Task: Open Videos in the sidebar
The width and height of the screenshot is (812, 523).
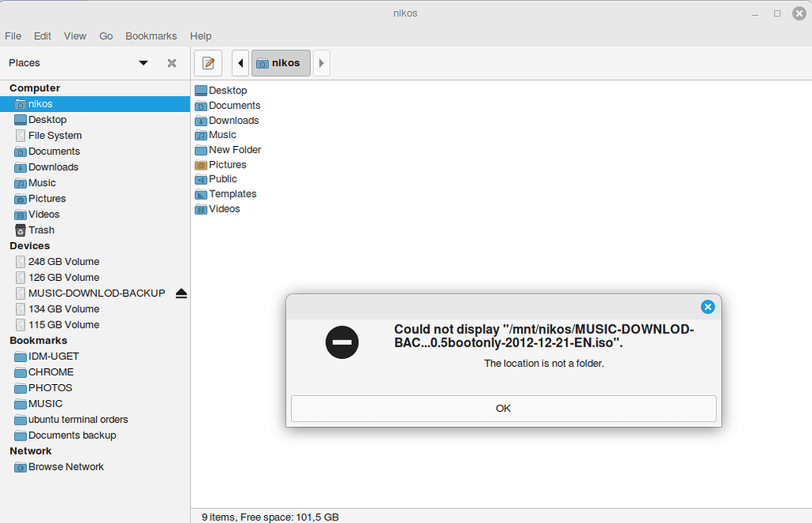Action: (95, 214)
